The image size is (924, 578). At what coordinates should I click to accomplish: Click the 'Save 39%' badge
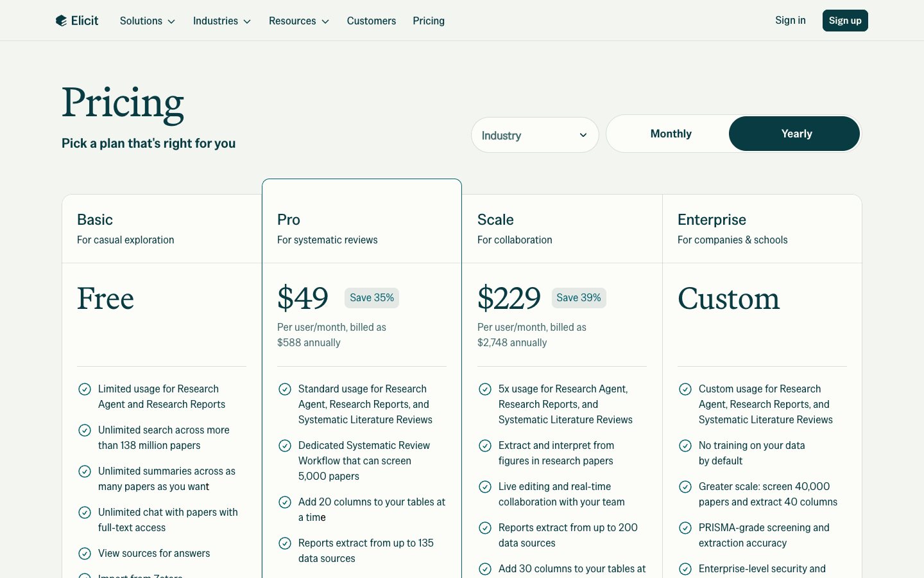tap(579, 298)
